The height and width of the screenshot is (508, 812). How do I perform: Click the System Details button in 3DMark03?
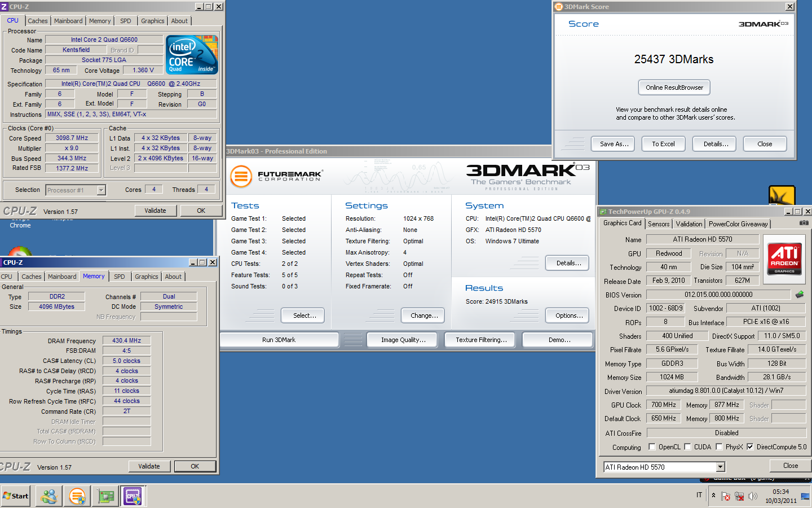pyautogui.click(x=568, y=263)
